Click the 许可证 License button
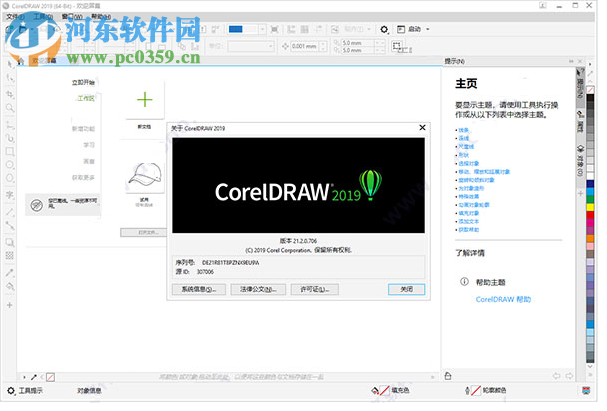 coord(315,289)
